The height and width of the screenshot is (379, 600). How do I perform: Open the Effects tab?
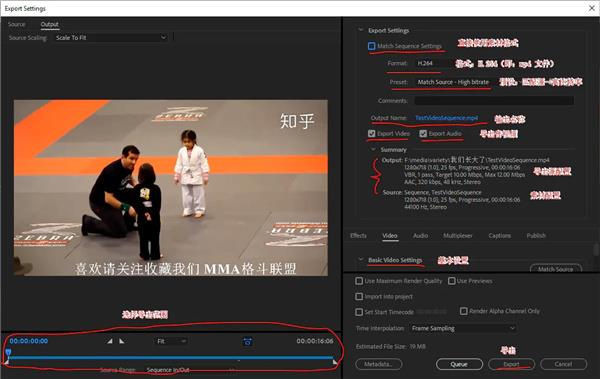(x=358, y=235)
